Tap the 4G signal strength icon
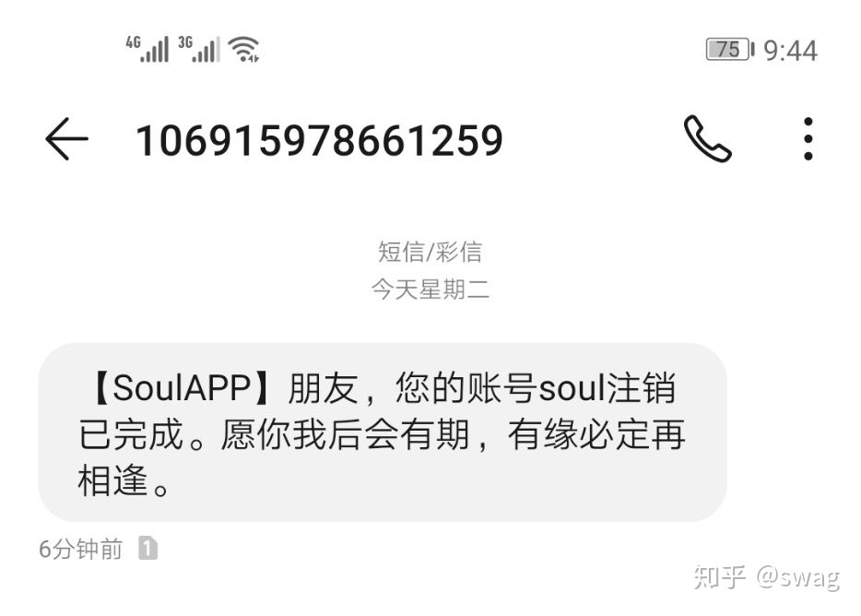This screenshot has width=861, height=616. pos(147,49)
